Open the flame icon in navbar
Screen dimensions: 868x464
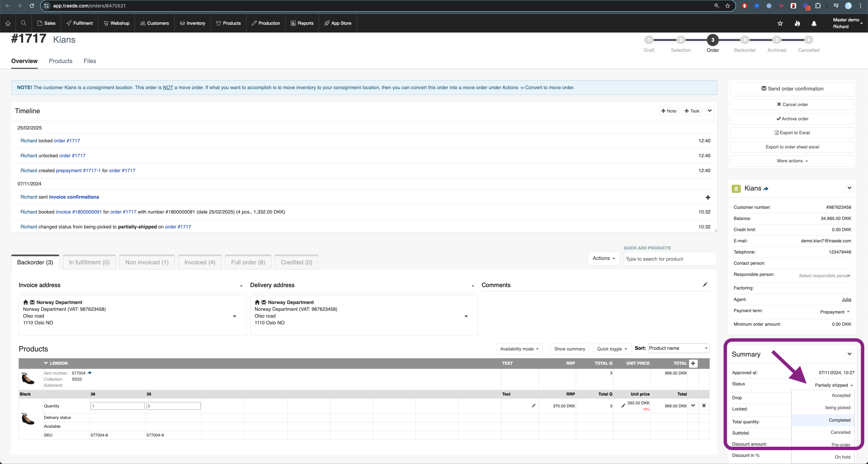pyautogui.click(x=797, y=23)
